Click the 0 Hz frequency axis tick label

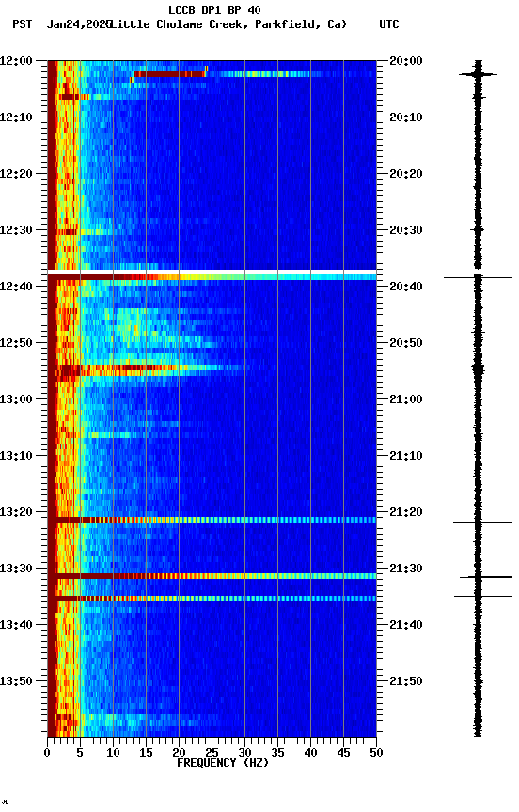click(x=47, y=753)
